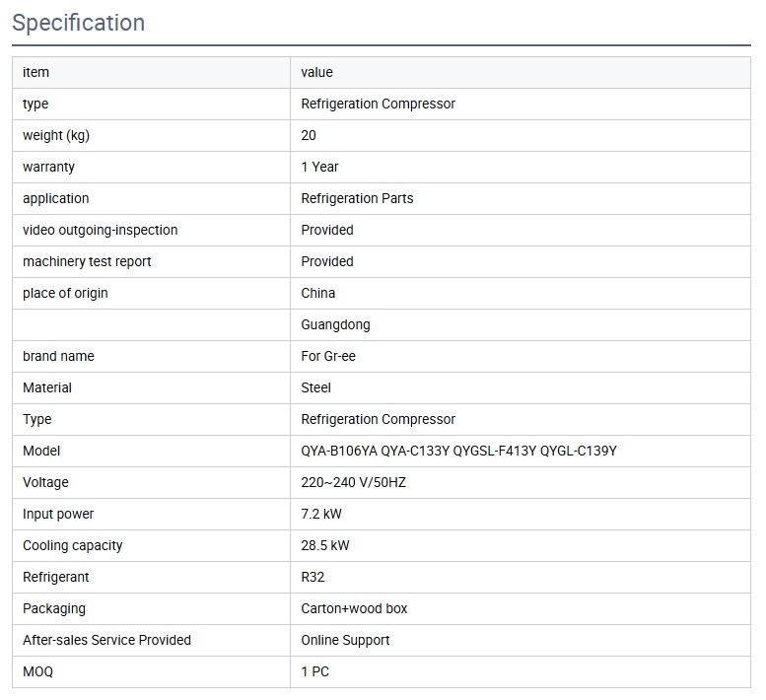Click the 'item' column header cell
This screenshot has width=766, height=700.
[35, 72]
